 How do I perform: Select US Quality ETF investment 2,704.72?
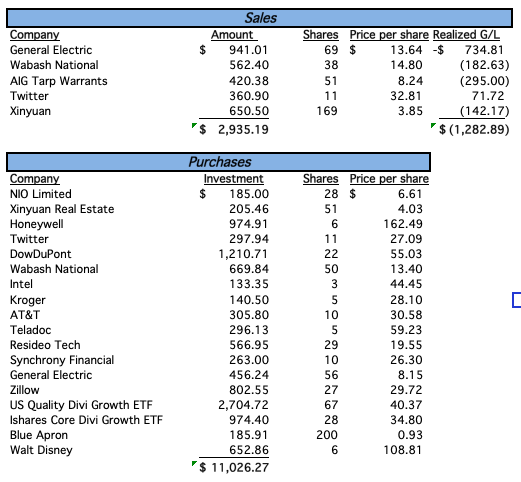243,405
